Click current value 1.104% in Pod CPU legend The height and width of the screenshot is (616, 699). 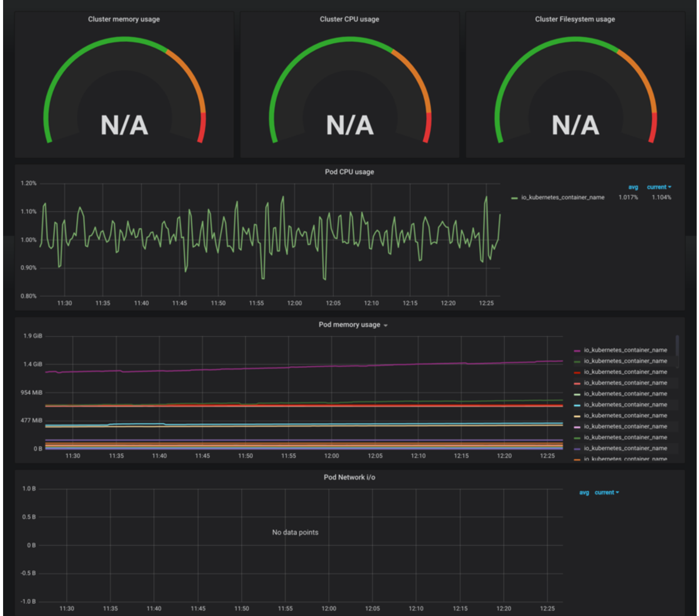661,197
